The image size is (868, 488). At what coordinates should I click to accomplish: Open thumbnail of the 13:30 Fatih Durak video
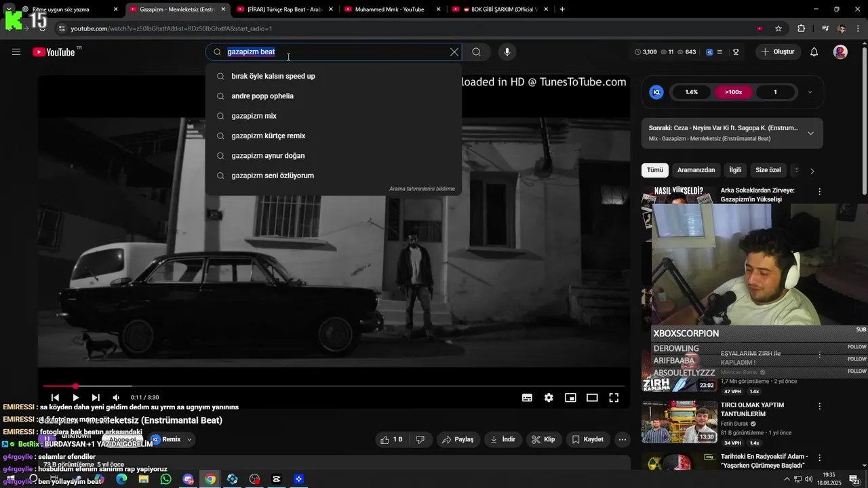(679, 422)
